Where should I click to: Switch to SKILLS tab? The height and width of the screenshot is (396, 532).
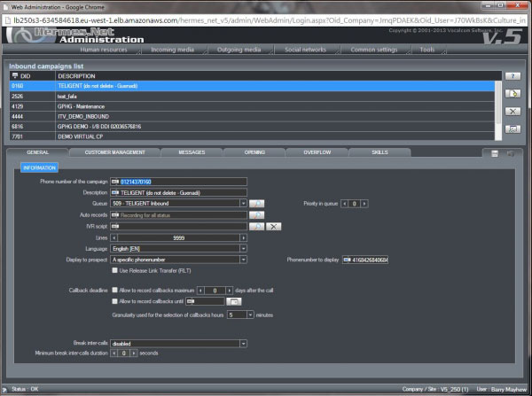(379, 152)
